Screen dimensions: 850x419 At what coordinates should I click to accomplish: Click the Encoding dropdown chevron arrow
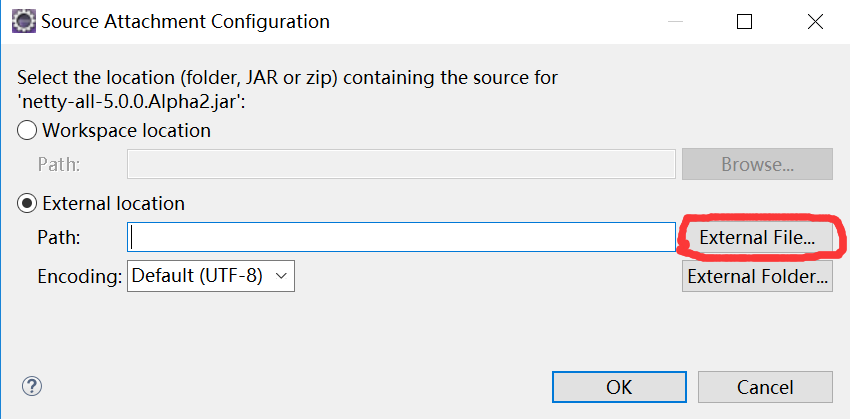[x=281, y=276]
